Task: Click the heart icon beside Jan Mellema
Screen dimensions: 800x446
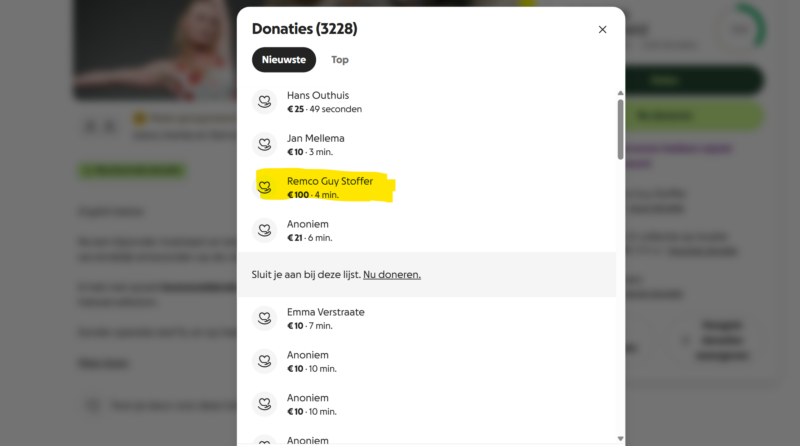Action: (264, 144)
